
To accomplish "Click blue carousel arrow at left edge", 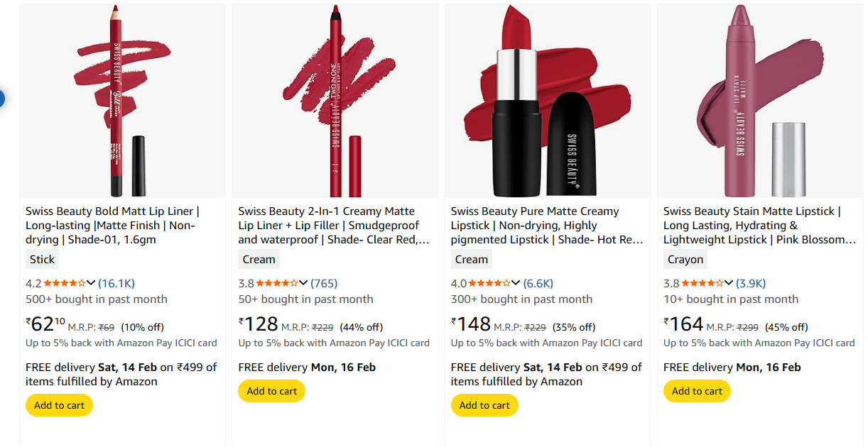I will click(1, 98).
